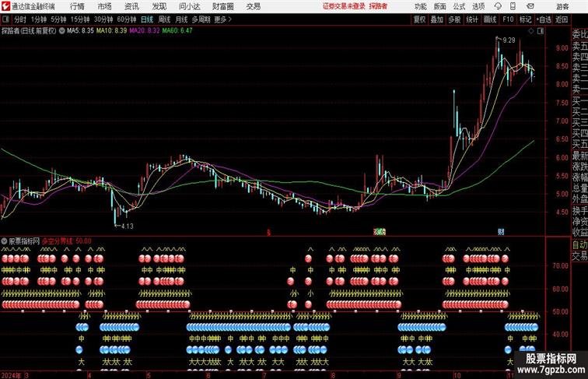Click the 70.00 indicator axis label

tap(560, 266)
